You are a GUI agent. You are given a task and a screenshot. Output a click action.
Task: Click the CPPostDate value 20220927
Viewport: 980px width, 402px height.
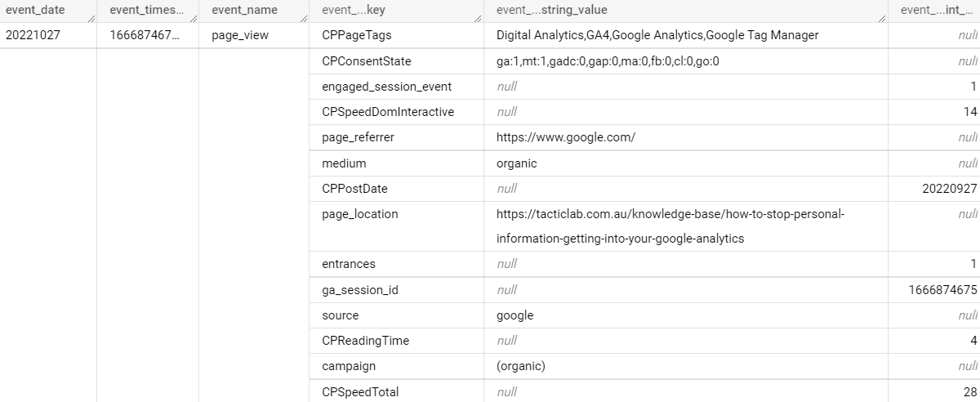click(x=947, y=188)
